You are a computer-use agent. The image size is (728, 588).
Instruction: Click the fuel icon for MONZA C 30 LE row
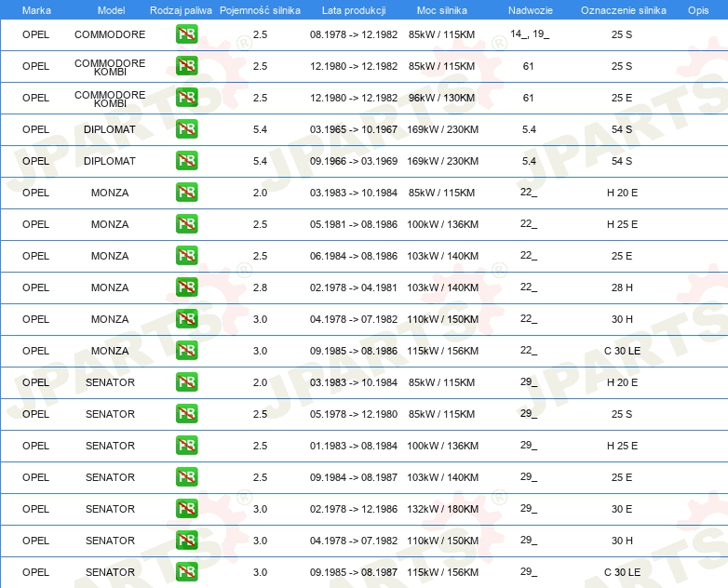point(186,350)
